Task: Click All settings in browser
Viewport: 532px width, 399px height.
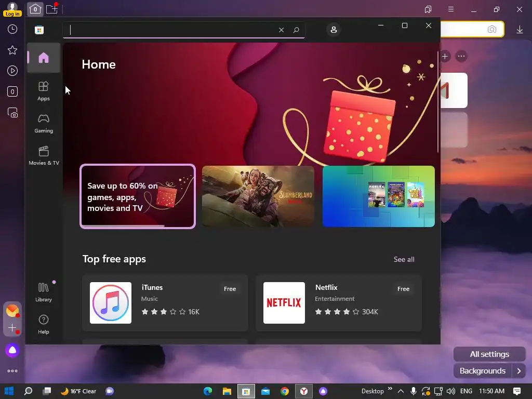Action: pyautogui.click(x=489, y=354)
